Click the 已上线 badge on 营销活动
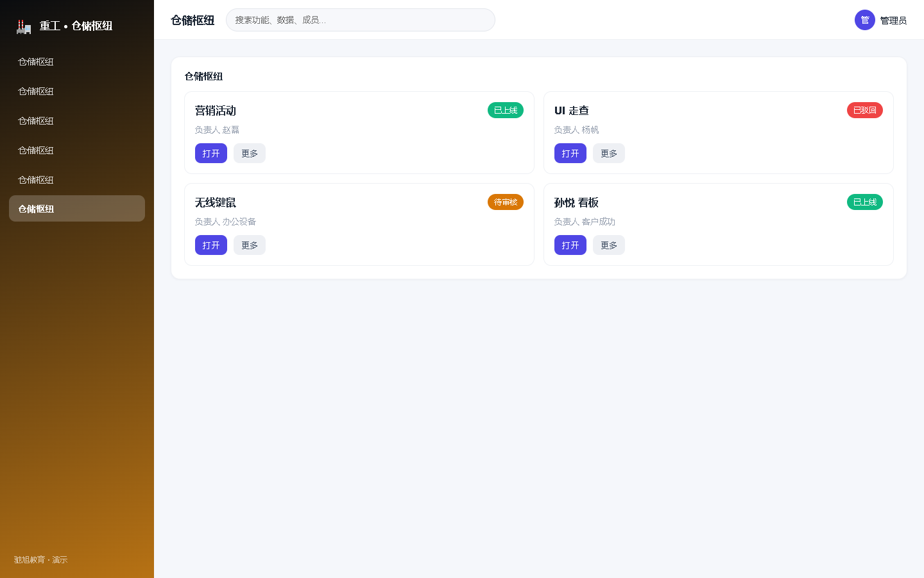The width and height of the screenshot is (924, 578). [x=506, y=110]
